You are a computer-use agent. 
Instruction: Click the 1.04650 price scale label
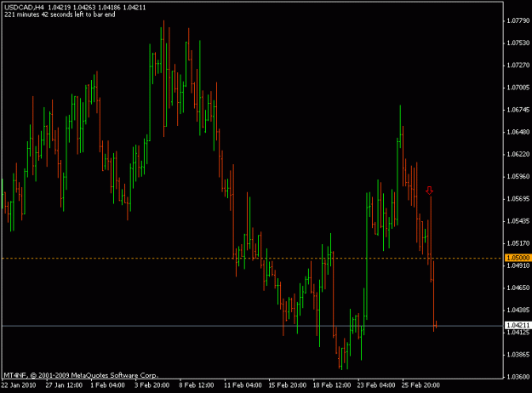(x=518, y=288)
